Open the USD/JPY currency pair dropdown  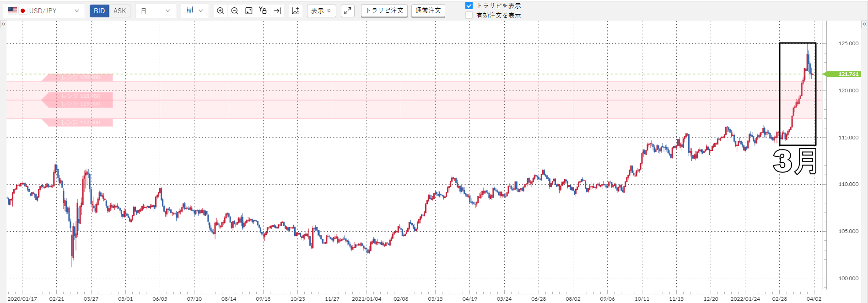tap(44, 11)
